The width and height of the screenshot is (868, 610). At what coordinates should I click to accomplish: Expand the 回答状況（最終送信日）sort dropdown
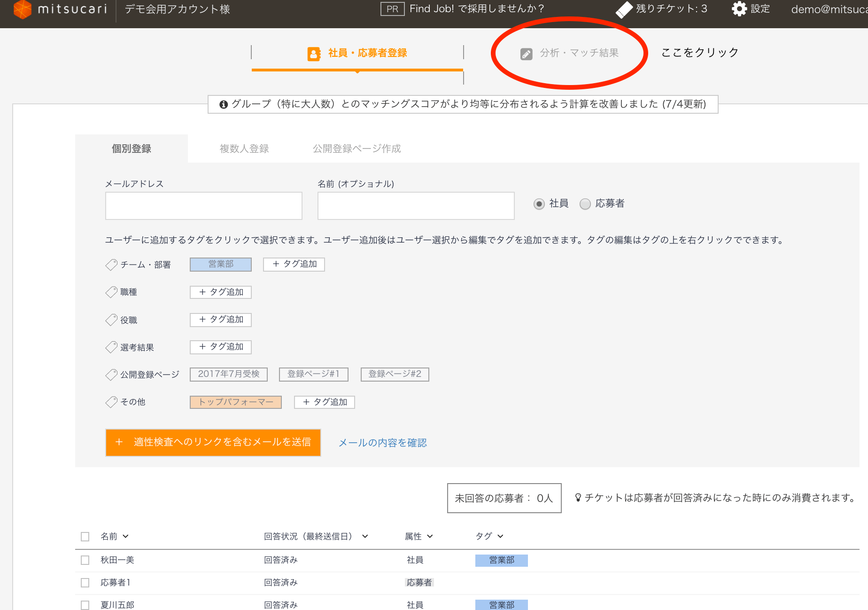click(365, 536)
